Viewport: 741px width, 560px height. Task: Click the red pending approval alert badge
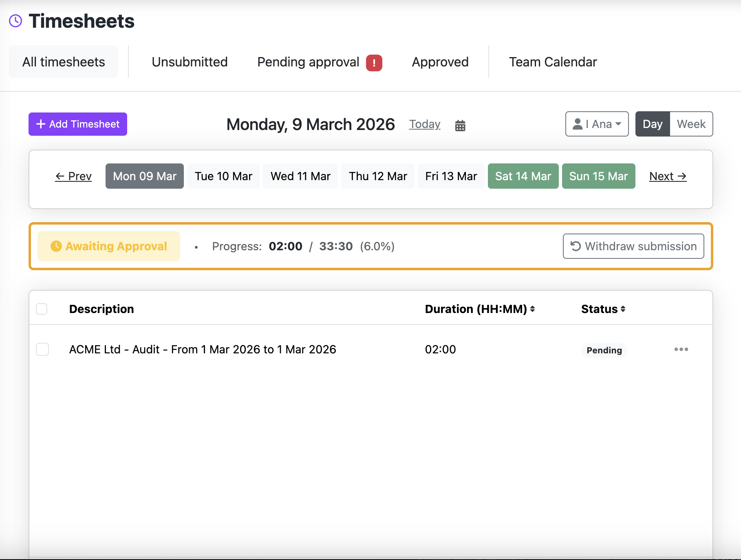click(x=374, y=63)
